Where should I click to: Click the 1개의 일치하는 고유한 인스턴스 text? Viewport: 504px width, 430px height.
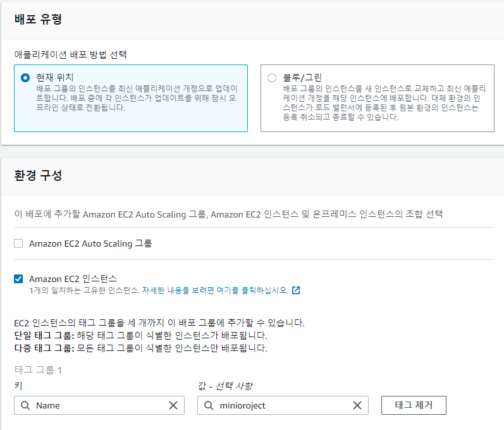(x=85, y=290)
